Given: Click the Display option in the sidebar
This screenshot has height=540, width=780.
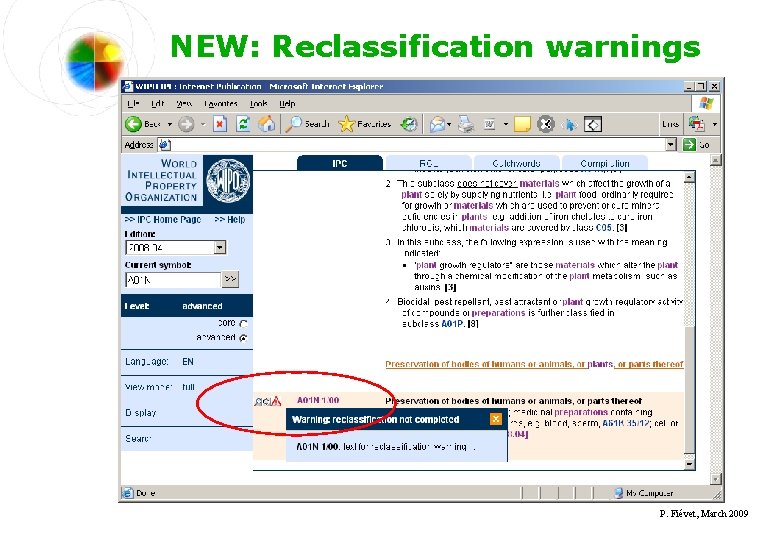Looking at the screenshot, I should [x=141, y=413].
